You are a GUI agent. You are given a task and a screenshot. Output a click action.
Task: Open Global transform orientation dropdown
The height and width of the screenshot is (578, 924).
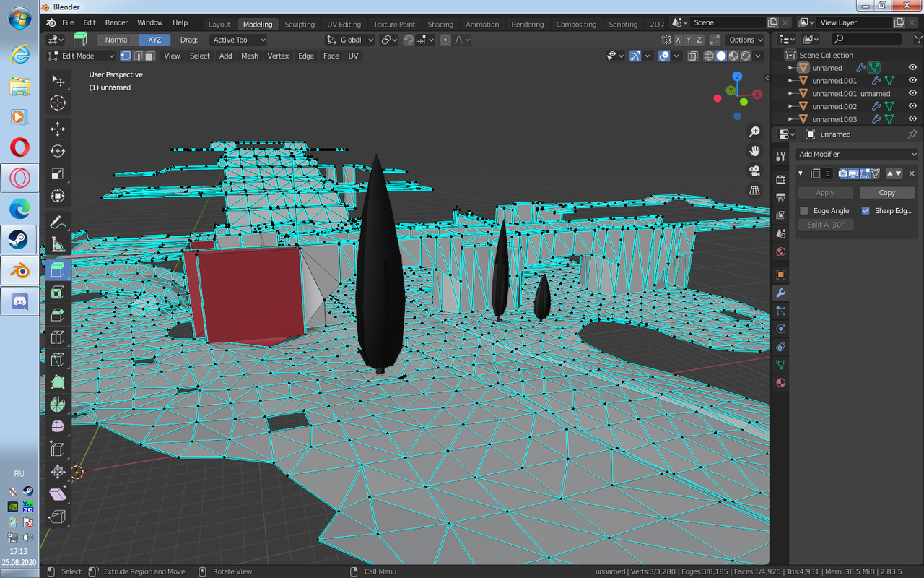[350, 40]
